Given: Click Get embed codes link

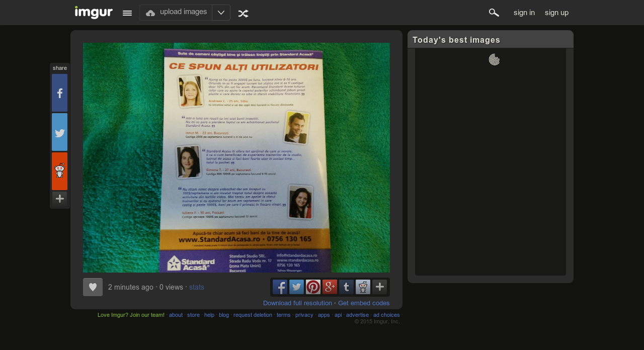Looking at the screenshot, I should pos(364,303).
